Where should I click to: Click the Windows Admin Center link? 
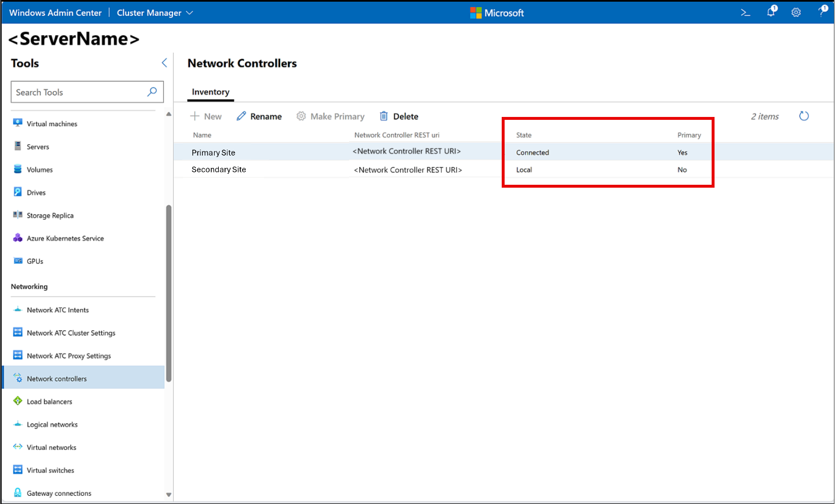(56, 13)
